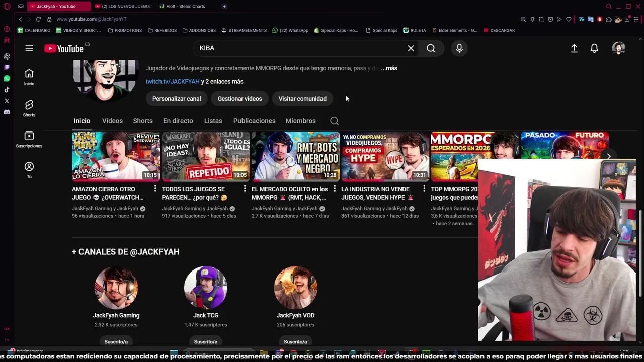
Task: Show next videos with the carousel arrow
Action: coord(609,156)
